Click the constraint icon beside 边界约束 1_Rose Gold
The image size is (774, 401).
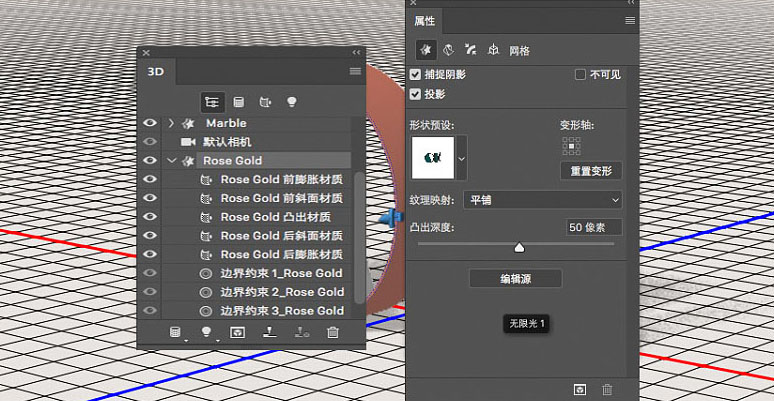[206, 273]
